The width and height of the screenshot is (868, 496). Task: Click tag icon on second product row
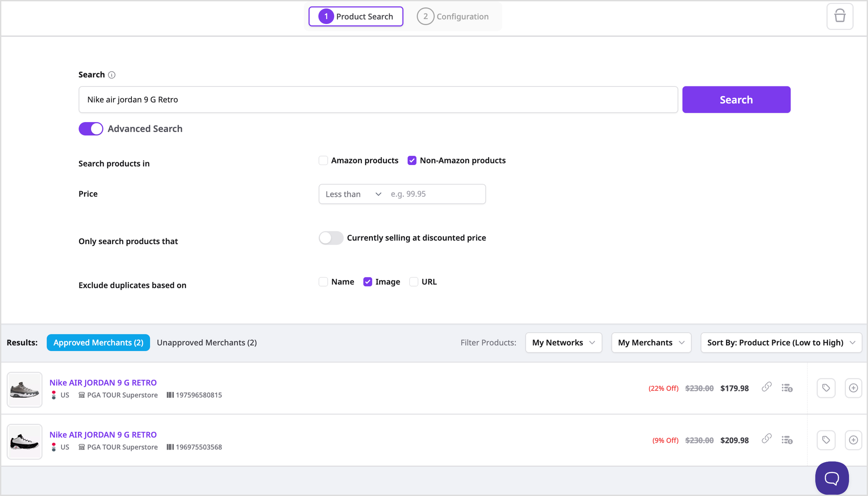coord(825,440)
